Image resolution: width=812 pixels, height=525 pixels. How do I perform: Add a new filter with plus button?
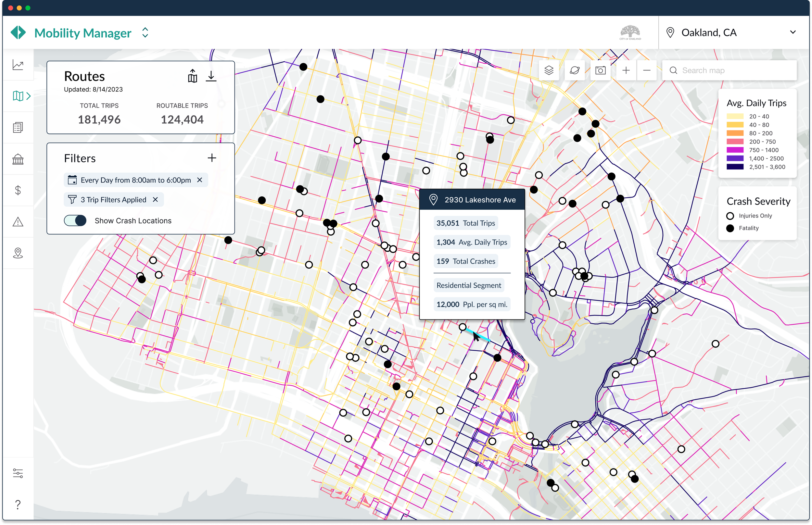[212, 158]
